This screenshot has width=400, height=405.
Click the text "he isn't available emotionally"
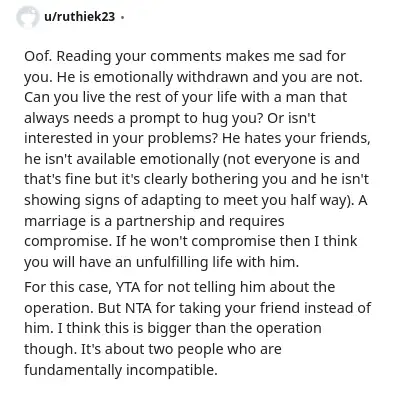(x=122, y=159)
